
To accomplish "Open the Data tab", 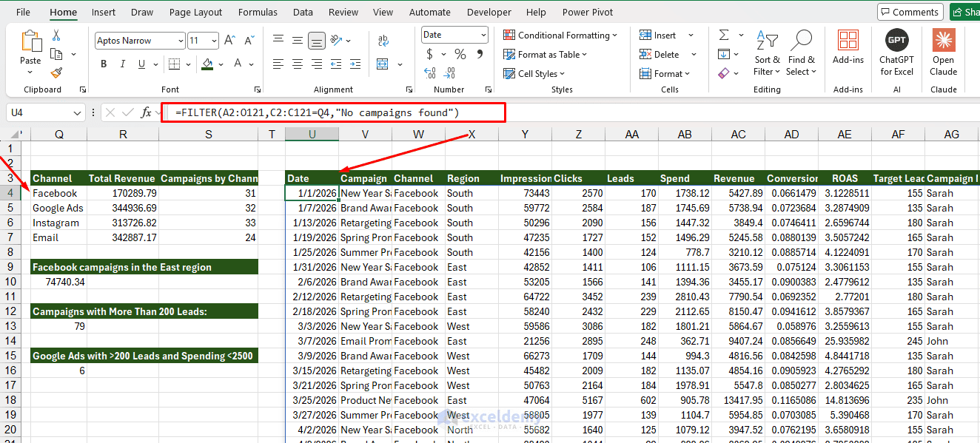I will (303, 12).
